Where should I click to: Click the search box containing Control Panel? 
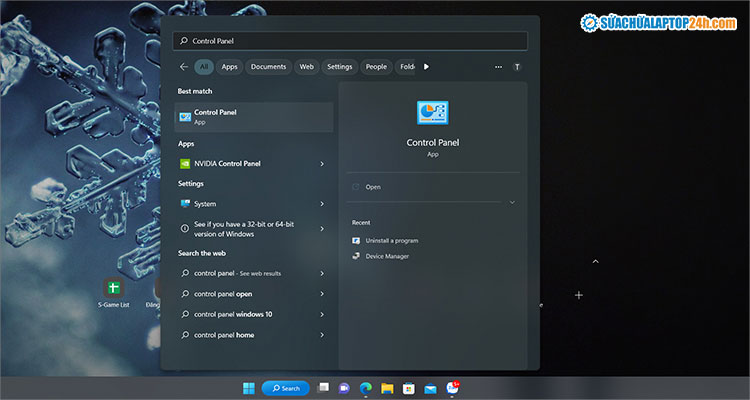point(350,41)
